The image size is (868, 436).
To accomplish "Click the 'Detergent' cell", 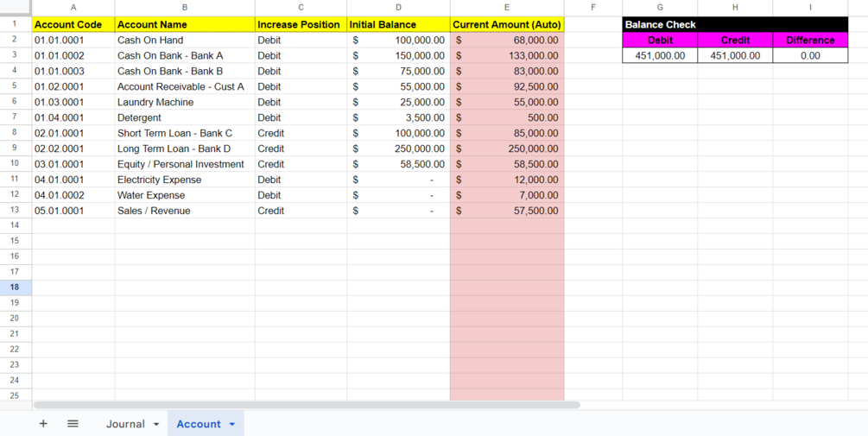I will (x=185, y=118).
